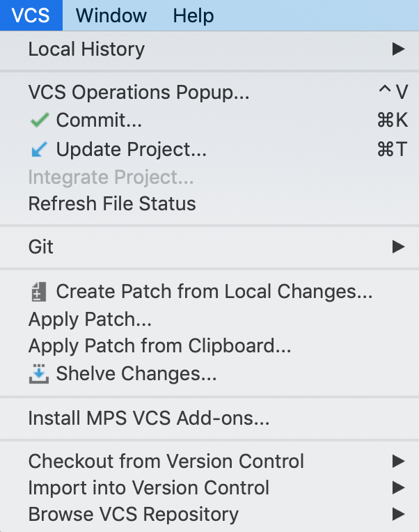Choose Apply Patch menu entry
Screen dimensions: 419x532
pyautogui.click(x=90, y=320)
